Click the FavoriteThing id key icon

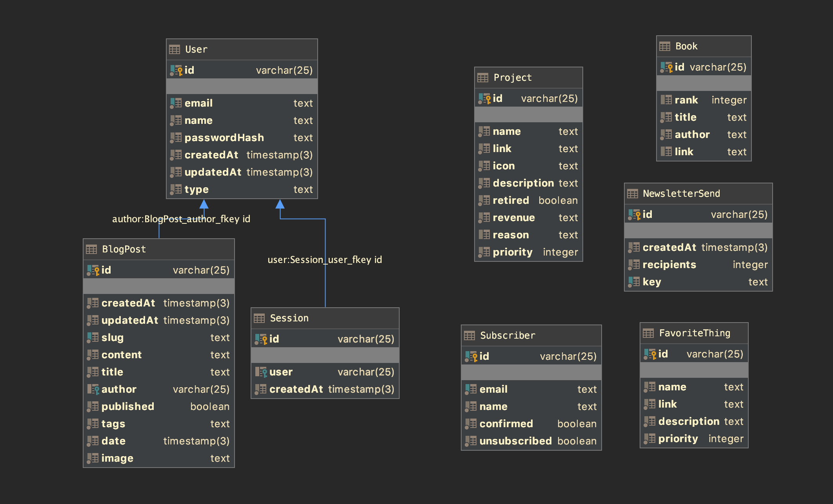[x=650, y=354]
